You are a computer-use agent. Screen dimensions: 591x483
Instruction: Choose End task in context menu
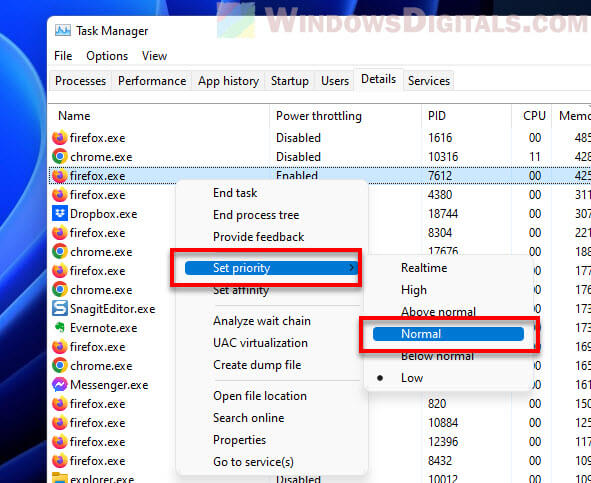(235, 193)
